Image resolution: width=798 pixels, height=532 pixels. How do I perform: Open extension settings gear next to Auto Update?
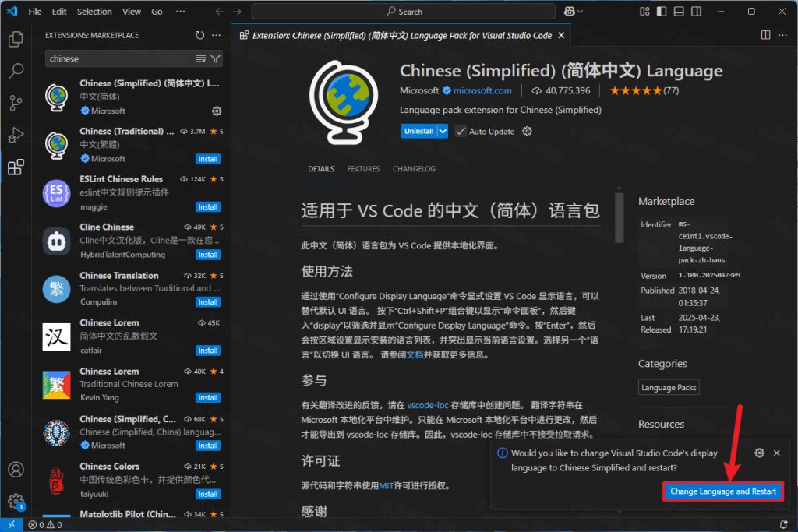click(x=527, y=131)
